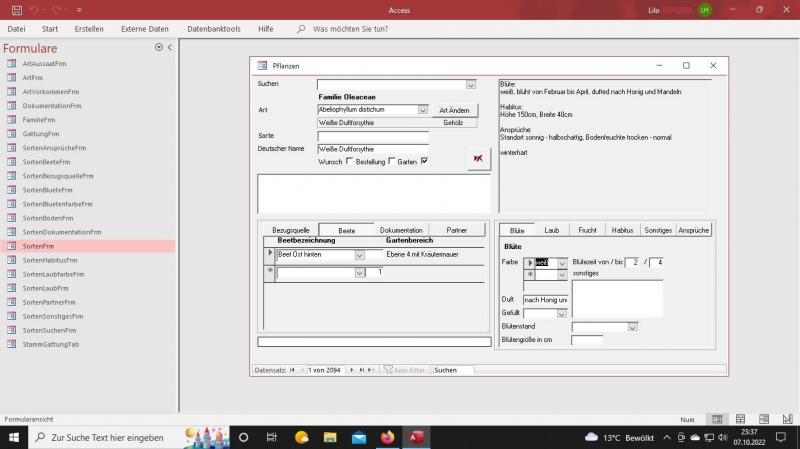The image size is (800, 449).
Task: Go to next record in navigation bar
Action: [350, 370]
